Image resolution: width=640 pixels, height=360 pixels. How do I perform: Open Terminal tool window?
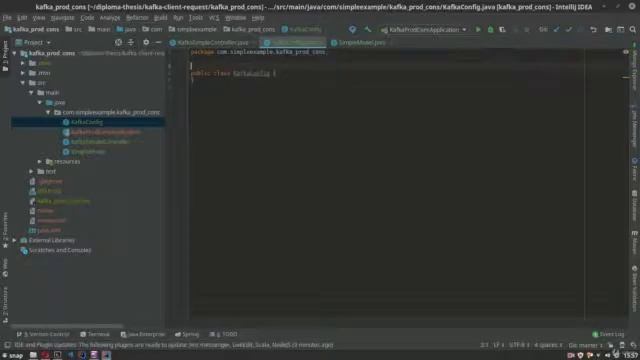[x=95, y=334]
